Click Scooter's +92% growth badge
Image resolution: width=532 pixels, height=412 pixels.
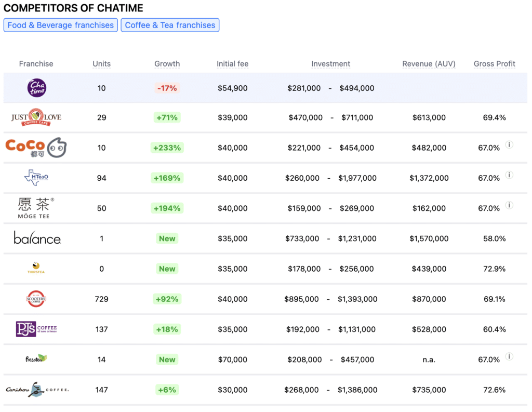167,299
